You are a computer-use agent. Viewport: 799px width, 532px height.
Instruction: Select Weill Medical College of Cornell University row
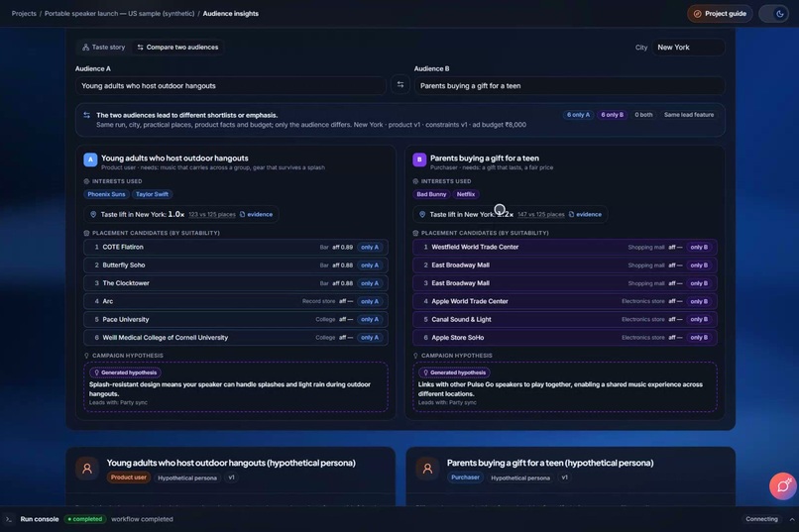pos(236,338)
